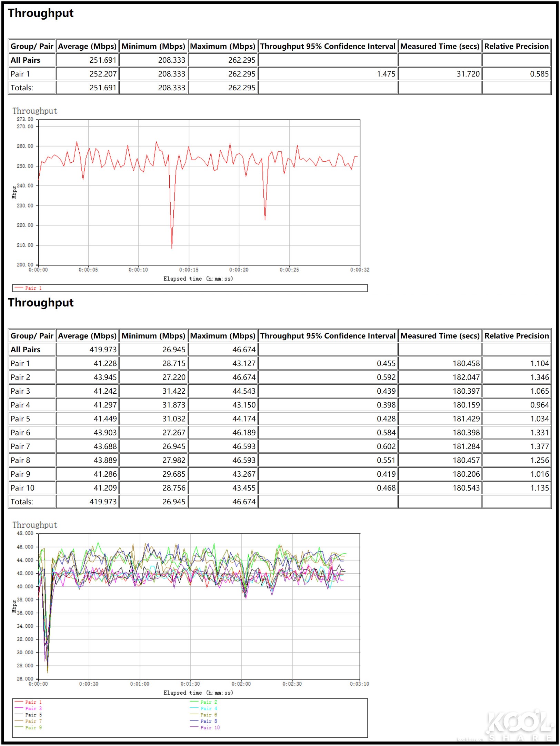Click the 0.439 confidence interval cell
This screenshot has width=560, height=746.
[328, 391]
